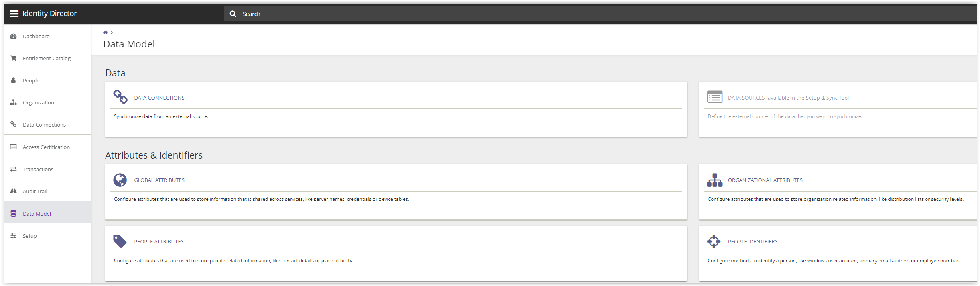Screen dimensions: 980x286
Task: Open Transactions from the sidebar
Action: [x=38, y=169]
